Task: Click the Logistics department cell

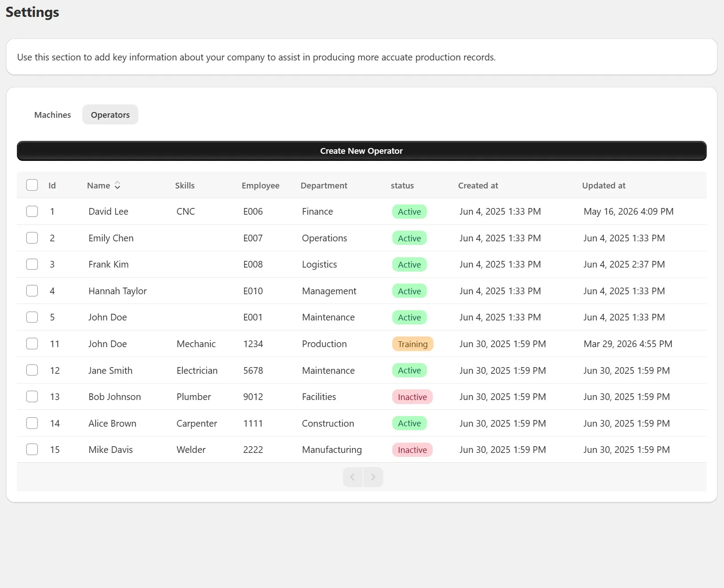Action: click(319, 264)
